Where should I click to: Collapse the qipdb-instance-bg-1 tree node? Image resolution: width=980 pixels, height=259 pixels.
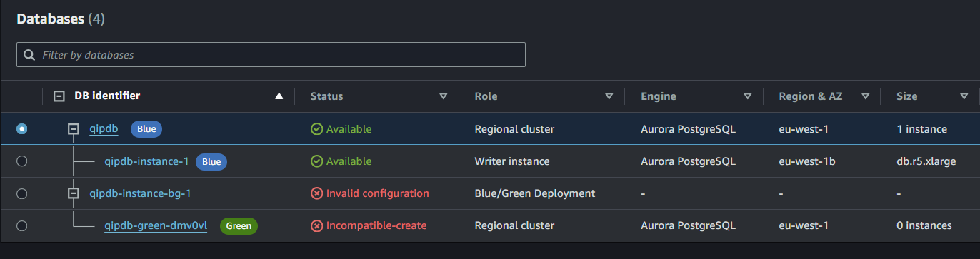click(73, 193)
